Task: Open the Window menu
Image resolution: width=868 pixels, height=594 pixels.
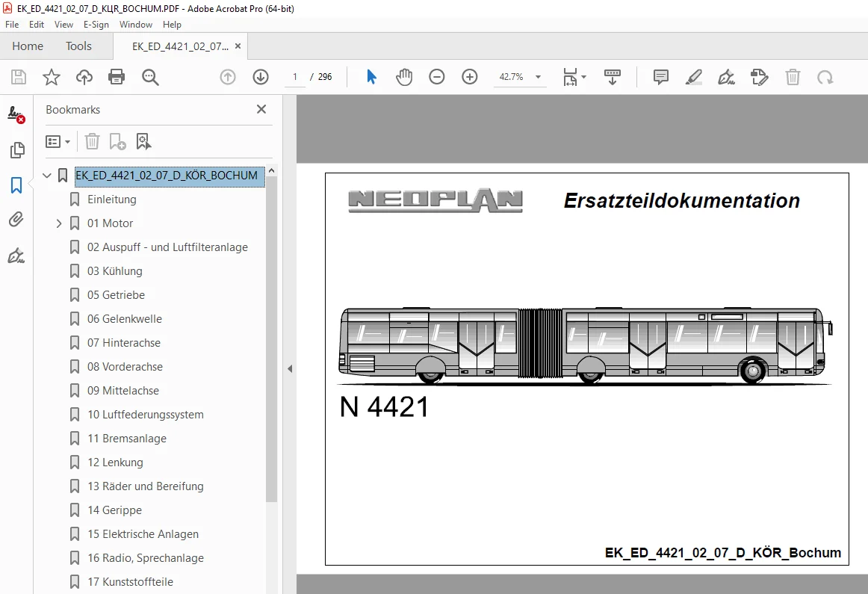Action: [136, 25]
